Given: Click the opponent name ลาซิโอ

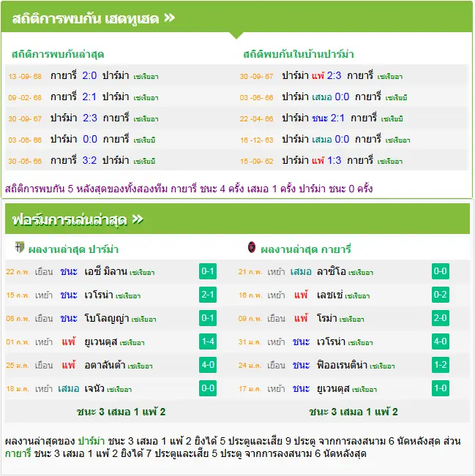Looking at the screenshot, I should (x=332, y=271).
